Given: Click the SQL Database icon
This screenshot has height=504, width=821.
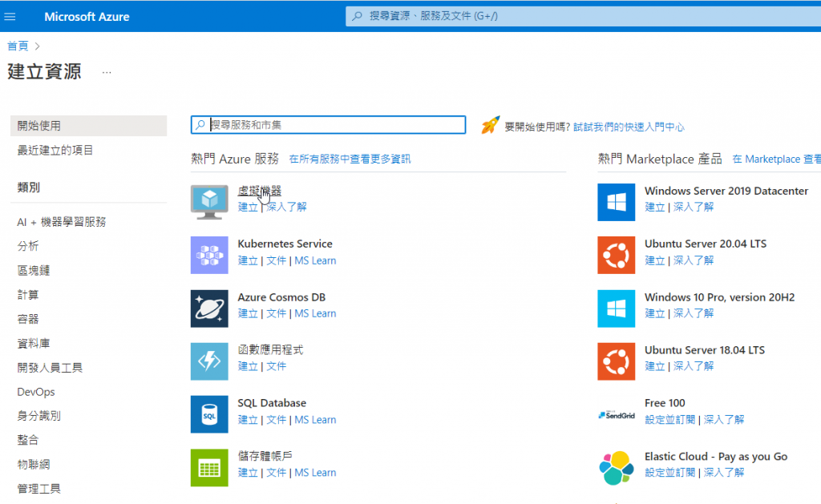Looking at the screenshot, I should pos(209,414).
